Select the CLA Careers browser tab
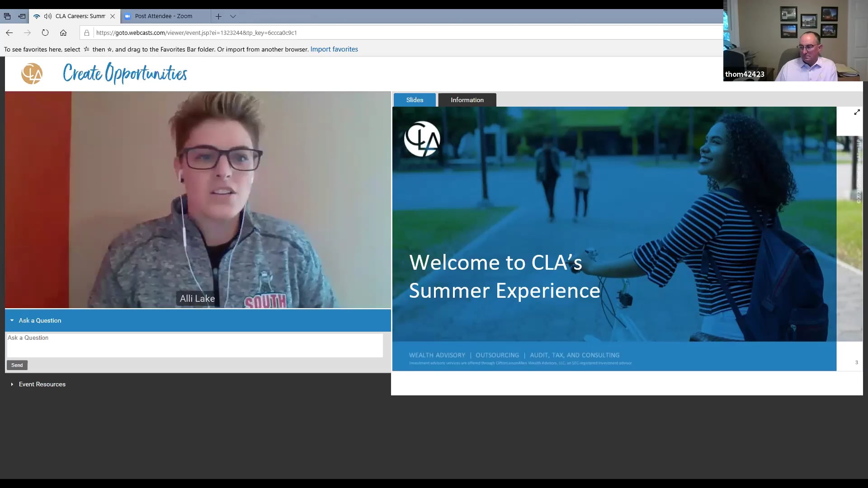 (75, 16)
